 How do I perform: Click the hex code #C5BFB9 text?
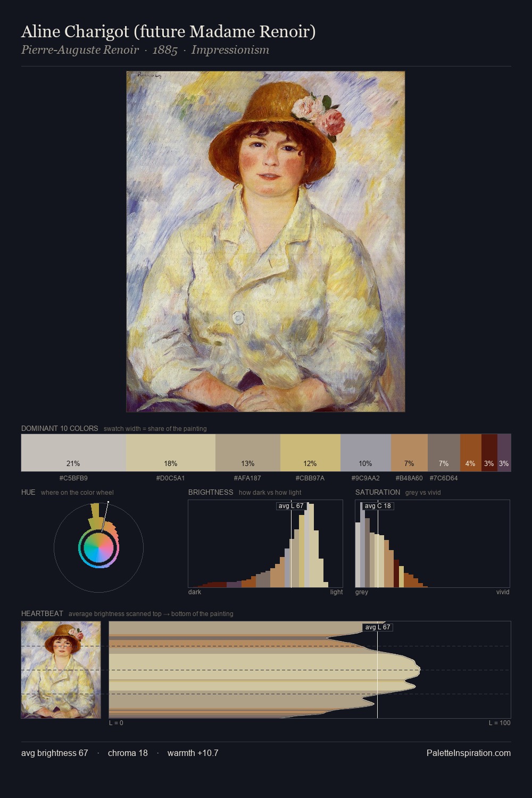73,478
